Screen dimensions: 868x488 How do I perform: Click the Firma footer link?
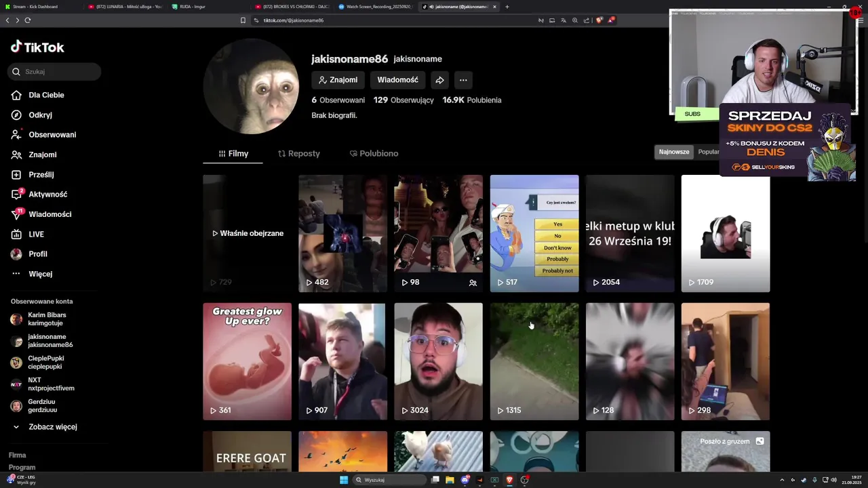coord(18,455)
